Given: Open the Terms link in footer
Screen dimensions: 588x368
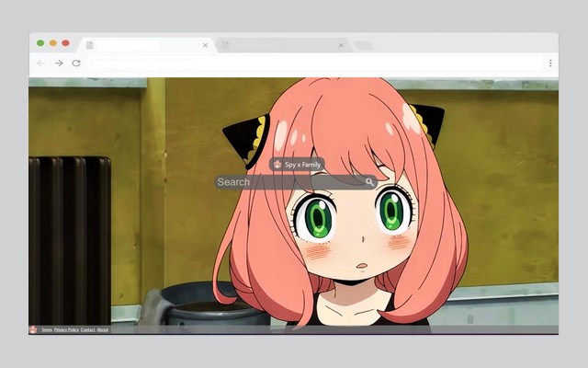Looking at the screenshot, I should [47, 329].
